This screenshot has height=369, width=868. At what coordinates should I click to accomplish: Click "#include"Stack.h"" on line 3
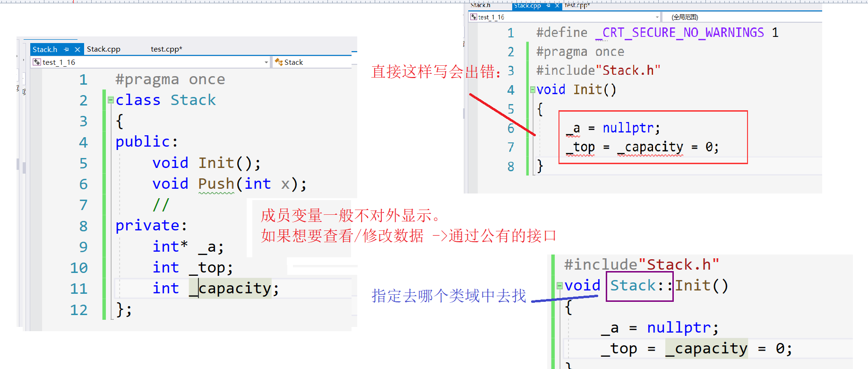click(x=598, y=70)
